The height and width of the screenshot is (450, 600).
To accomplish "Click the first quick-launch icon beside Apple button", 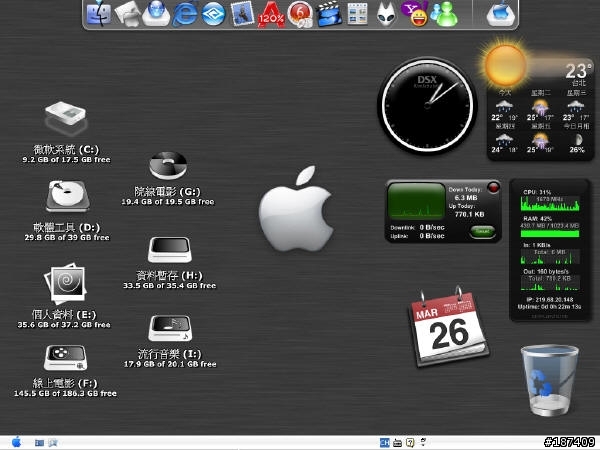I will click(39, 443).
